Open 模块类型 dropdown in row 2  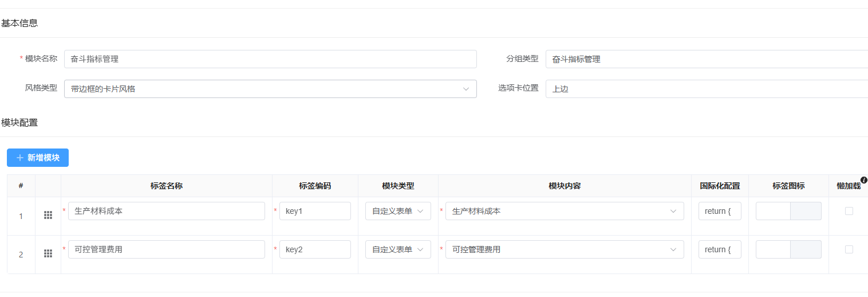tap(398, 249)
